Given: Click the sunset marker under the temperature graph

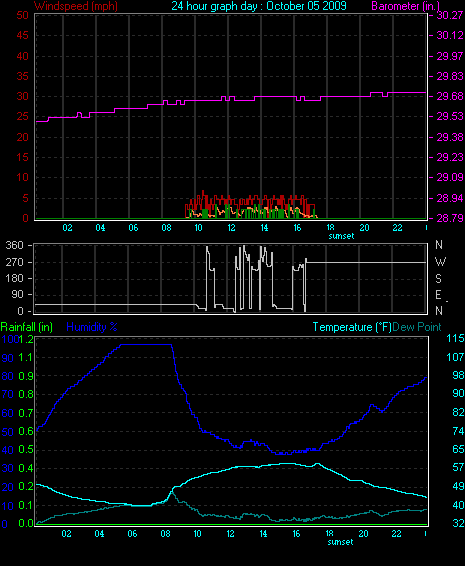Looking at the screenshot, I should (x=340, y=542).
